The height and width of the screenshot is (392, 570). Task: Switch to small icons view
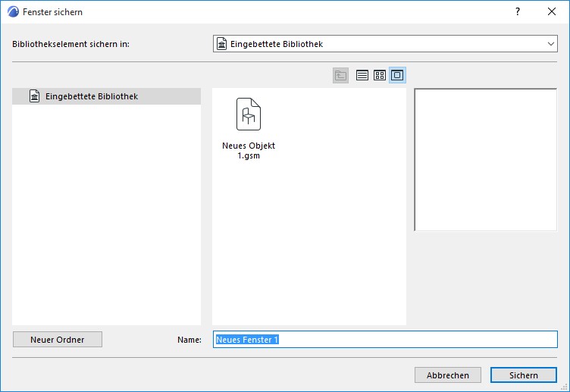point(380,75)
